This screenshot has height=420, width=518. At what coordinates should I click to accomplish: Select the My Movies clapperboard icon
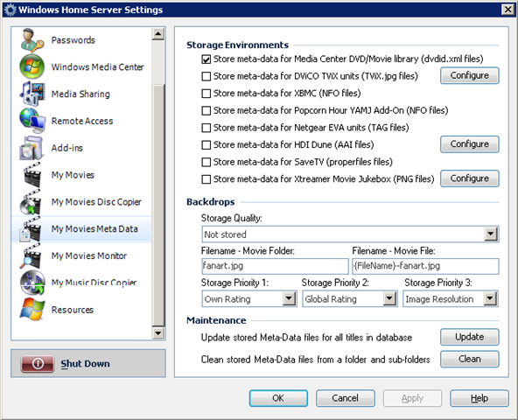[x=32, y=175]
